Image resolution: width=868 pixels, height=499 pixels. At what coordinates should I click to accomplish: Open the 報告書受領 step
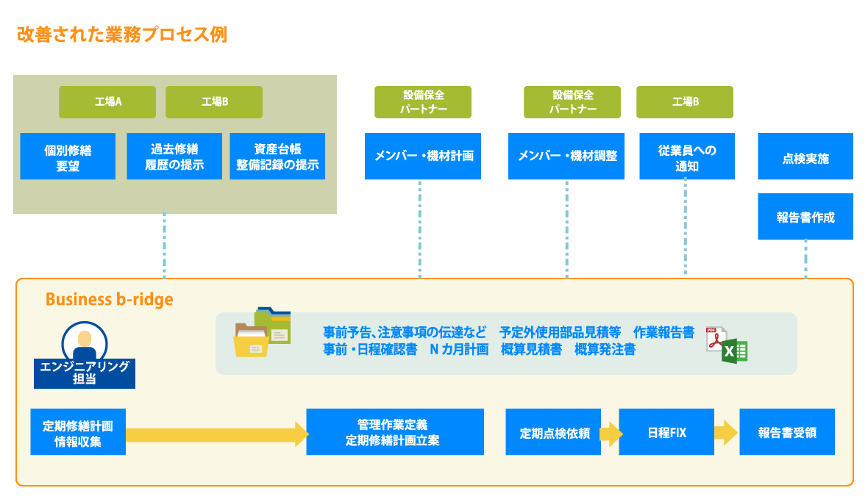[786, 432]
